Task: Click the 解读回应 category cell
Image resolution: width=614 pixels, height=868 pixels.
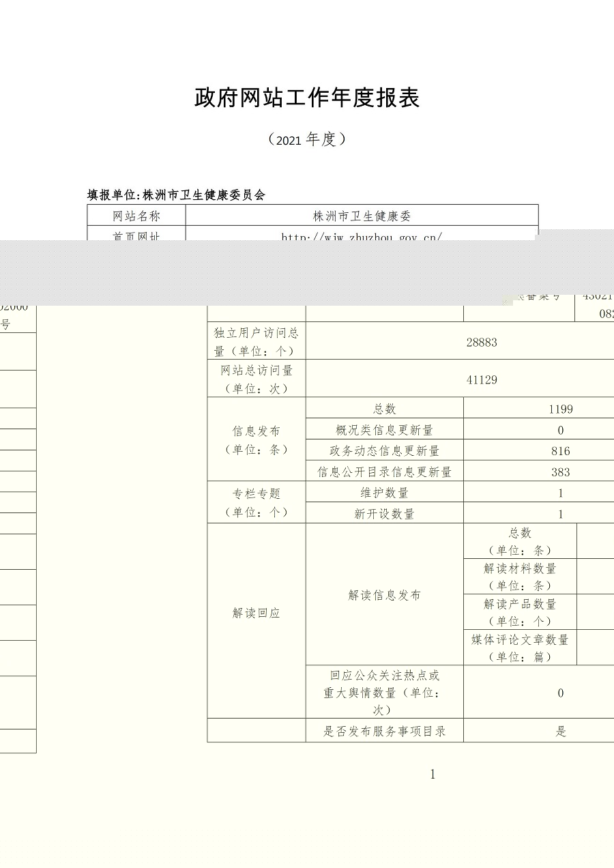Action: point(257,613)
